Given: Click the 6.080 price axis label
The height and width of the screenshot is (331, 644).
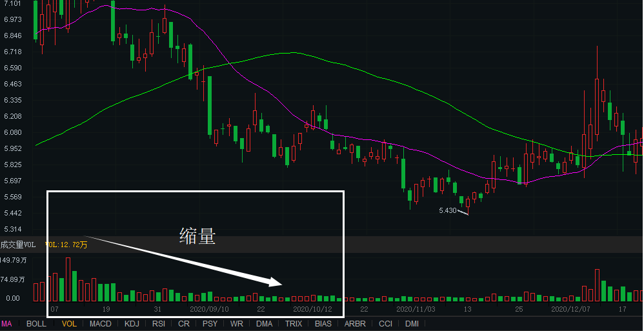Looking at the screenshot, I should (12, 133).
